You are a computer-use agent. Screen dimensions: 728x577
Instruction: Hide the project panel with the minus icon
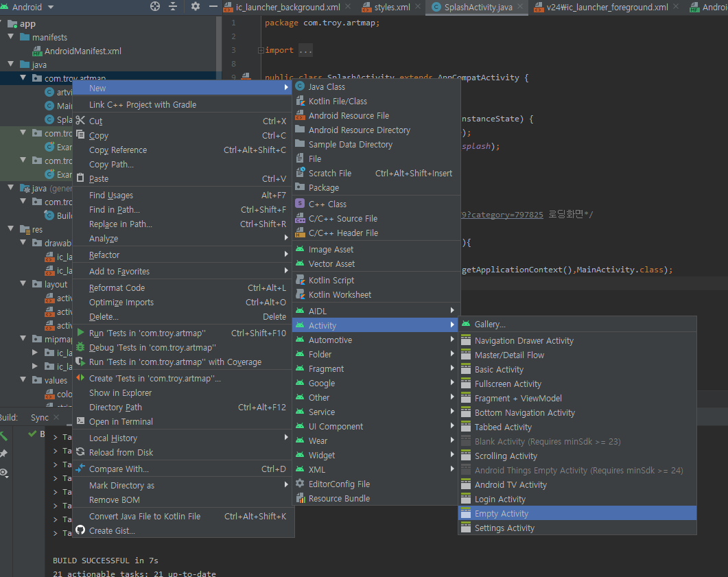[x=213, y=6]
